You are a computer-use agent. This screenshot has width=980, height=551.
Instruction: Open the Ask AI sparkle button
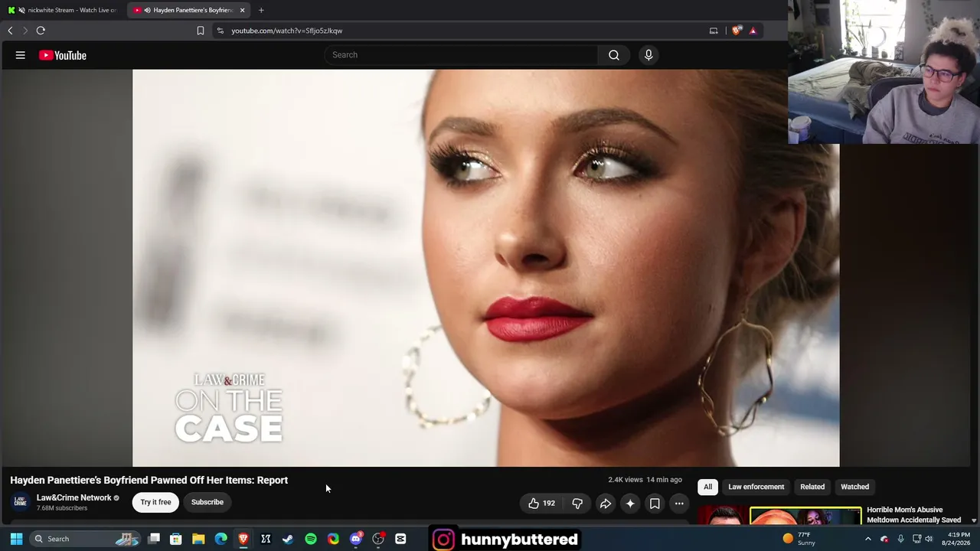[630, 503]
